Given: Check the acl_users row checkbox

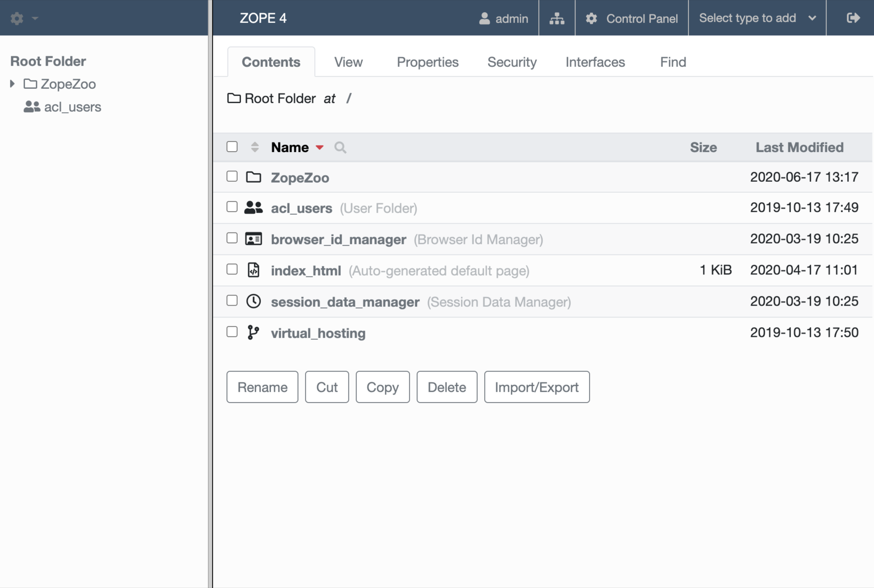Looking at the screenshot, I should coord(232,207).
